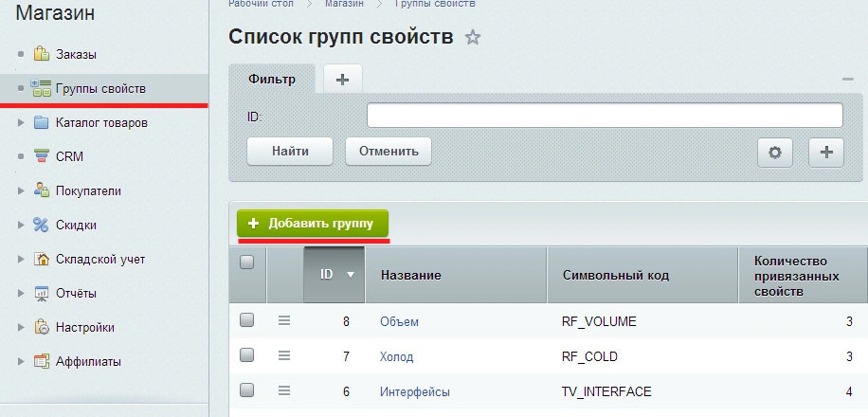Viewport: 868px width, 417px height.
Task: Click Магазин sidebar heading
Action: tap(55, 12)
